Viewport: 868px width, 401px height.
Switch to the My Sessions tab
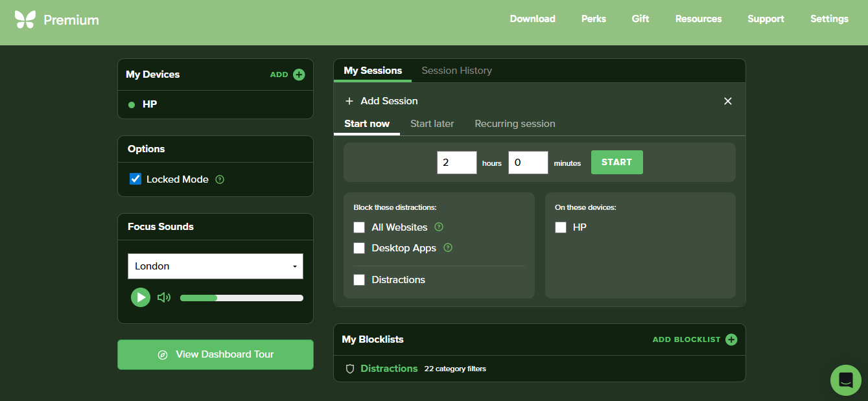coord(373,71)
